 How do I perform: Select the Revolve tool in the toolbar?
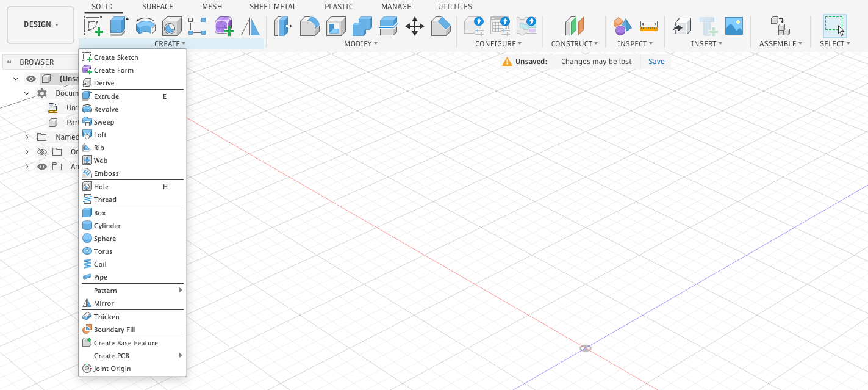(x=145, y=26)
